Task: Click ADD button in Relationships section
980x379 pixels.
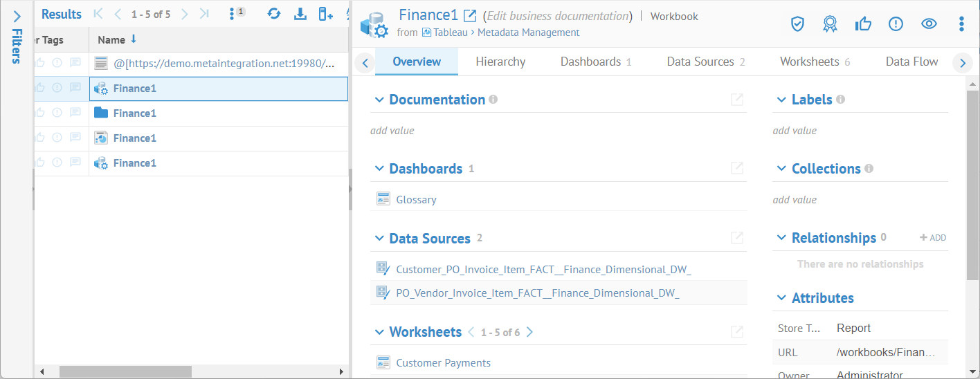Action: (932, 238)
